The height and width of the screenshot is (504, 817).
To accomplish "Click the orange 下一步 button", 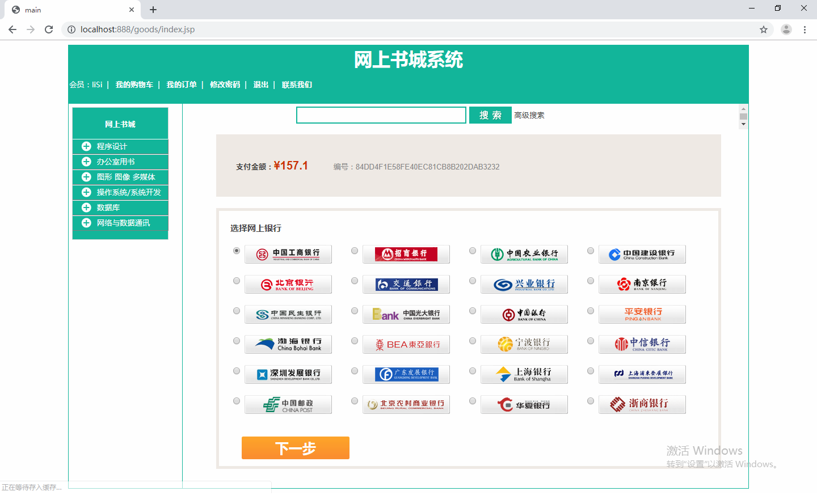I will (296, 448).
